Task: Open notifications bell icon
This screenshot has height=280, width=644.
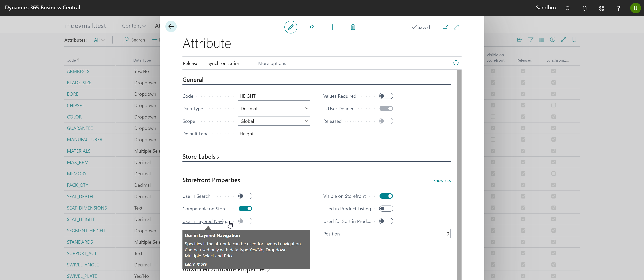Action: [584, 8]
